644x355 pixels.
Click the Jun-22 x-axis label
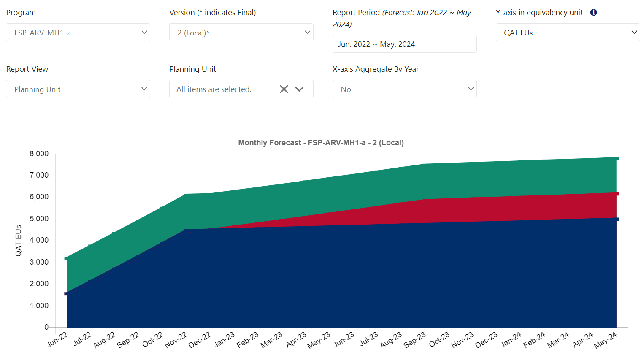click(x=57, y=340)
